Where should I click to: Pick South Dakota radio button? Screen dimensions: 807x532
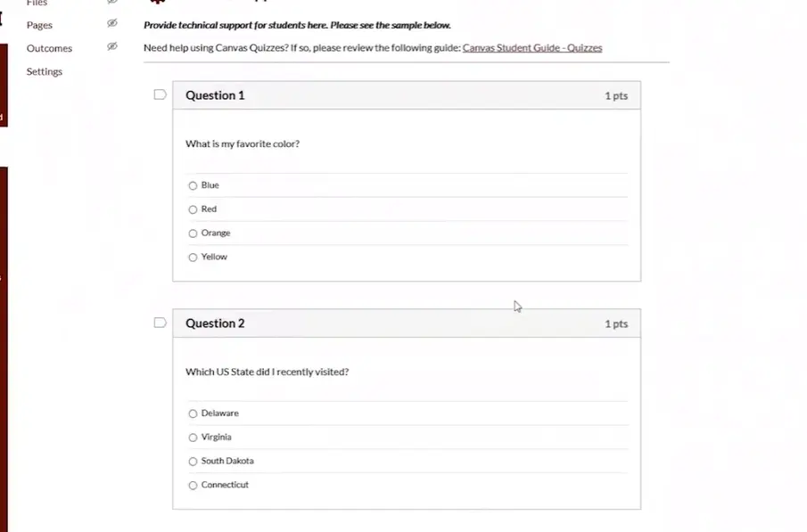(x=193, y=462)
